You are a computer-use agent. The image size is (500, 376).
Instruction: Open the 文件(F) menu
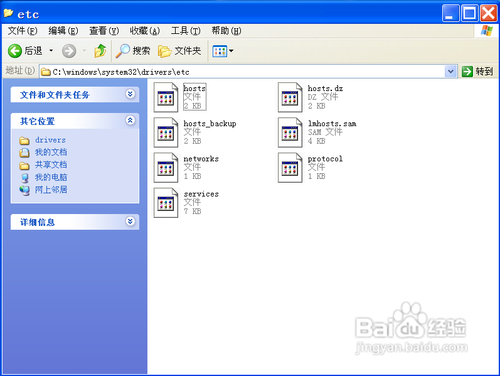coord(23,31)
